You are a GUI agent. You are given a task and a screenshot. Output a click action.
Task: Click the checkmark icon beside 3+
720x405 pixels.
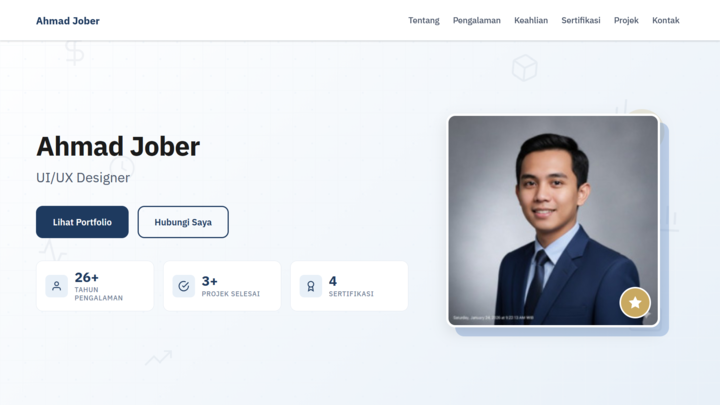point(184,286)
